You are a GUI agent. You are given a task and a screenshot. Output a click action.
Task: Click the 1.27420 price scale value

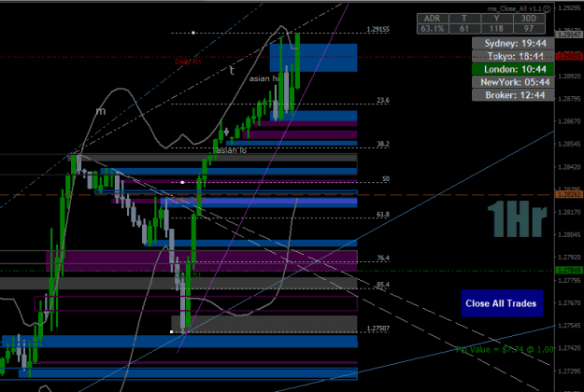click(570, 348)
